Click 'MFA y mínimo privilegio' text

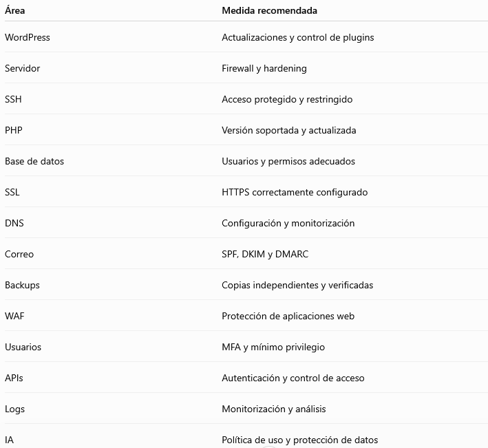point(273,348)
